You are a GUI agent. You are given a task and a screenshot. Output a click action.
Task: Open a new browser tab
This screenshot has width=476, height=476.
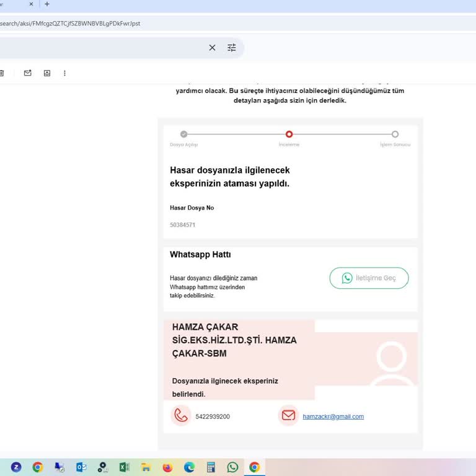click(x=47, y=4)
